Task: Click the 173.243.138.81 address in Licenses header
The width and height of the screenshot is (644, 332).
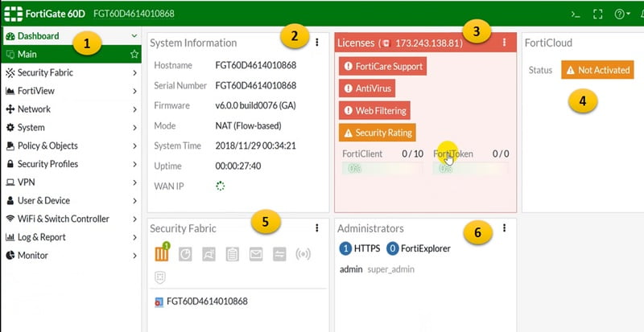Action: [x=427, y=43]
